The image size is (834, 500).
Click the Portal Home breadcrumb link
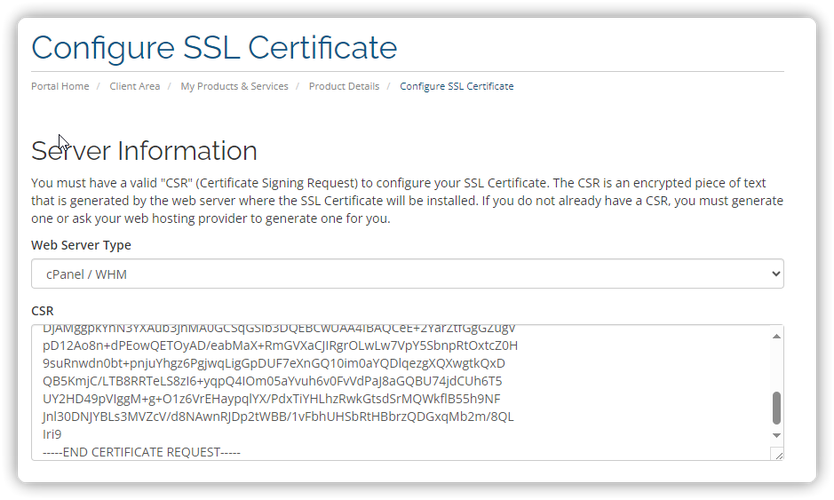pos(60,86)
